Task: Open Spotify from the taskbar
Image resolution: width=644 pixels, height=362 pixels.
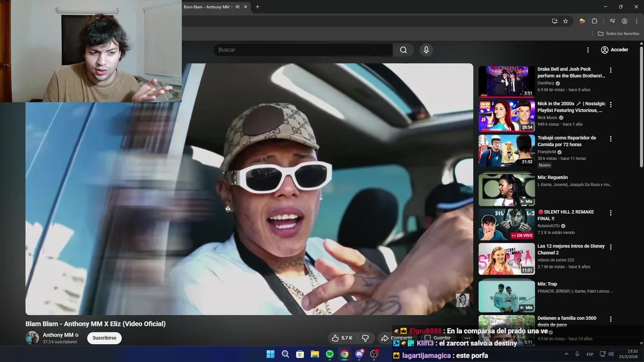Action: pyautogui.click(x=330, y=354)
